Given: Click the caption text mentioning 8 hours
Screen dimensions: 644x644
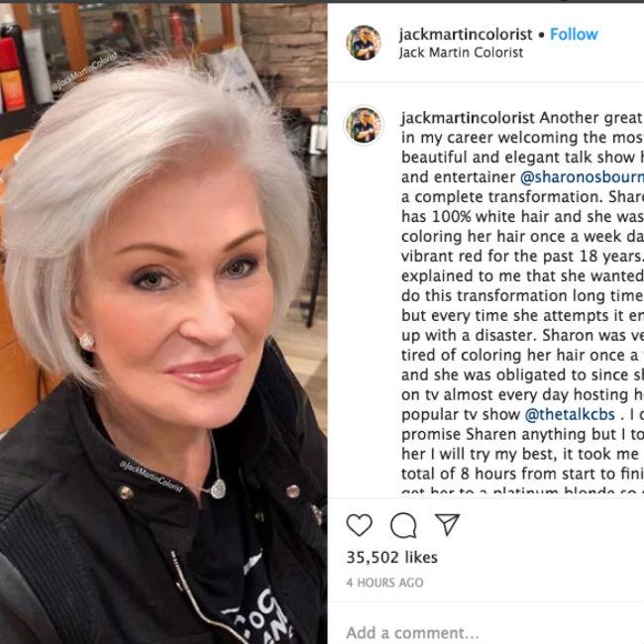Looking at the screenshot, I should (x=522, y=474).
